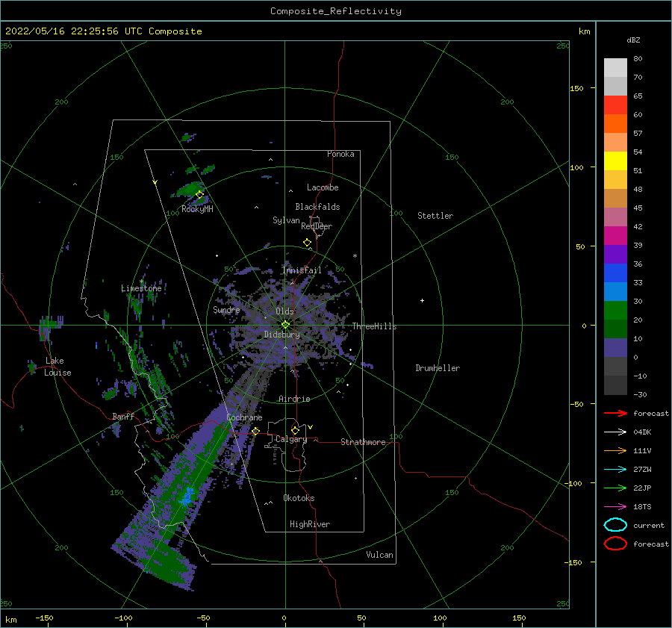Pick the green 30–20 dBZ swatch
Image resolution: width=672 pixels, height=628 pixels.
[615, 310]
